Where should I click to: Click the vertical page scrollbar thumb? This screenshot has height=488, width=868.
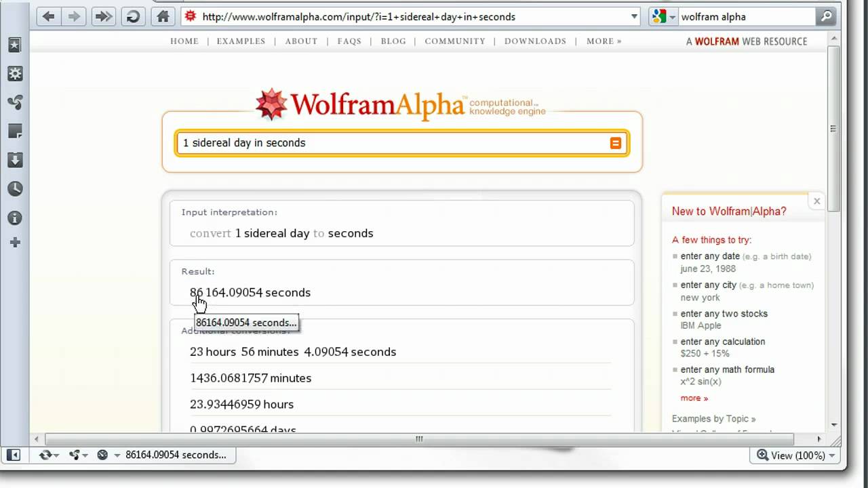[833, 129]
